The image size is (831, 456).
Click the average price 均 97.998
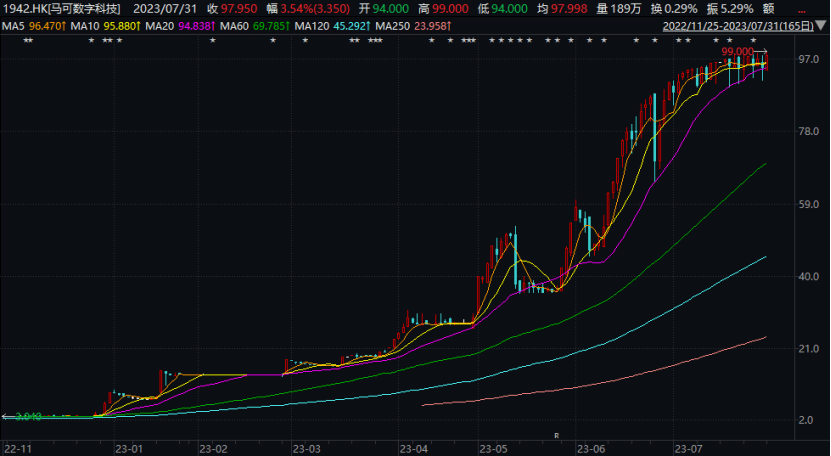[562, 8]
